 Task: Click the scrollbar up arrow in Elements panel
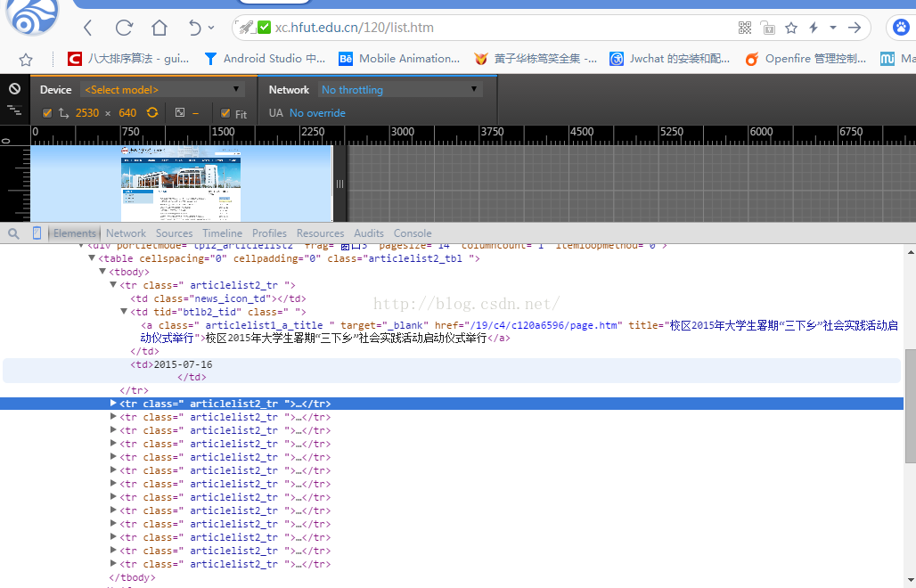tap(911, 252)
